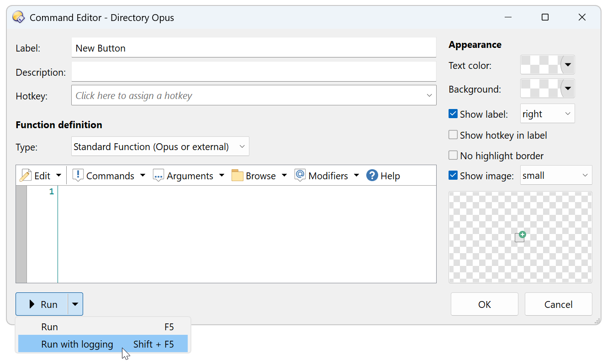Enable Show hotkey in label
Image resolution: width=607 pixels, height=364 pixels.
pyautogui.click(x=453, y=135)
